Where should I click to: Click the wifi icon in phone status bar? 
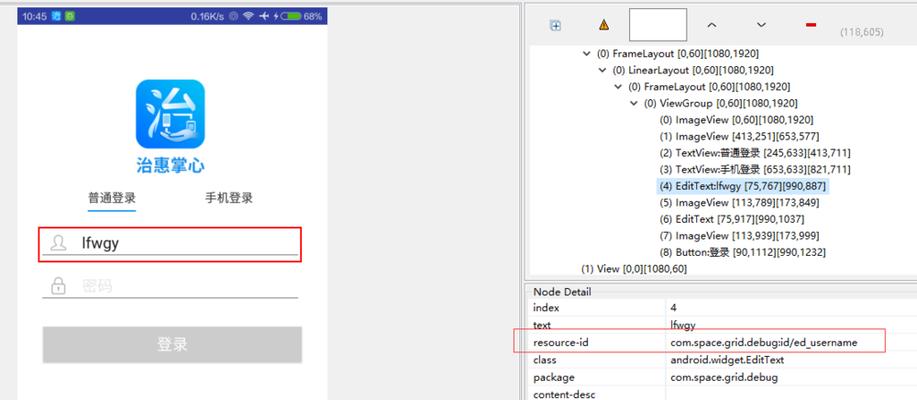pyautogui.click(x=249, y=16)
